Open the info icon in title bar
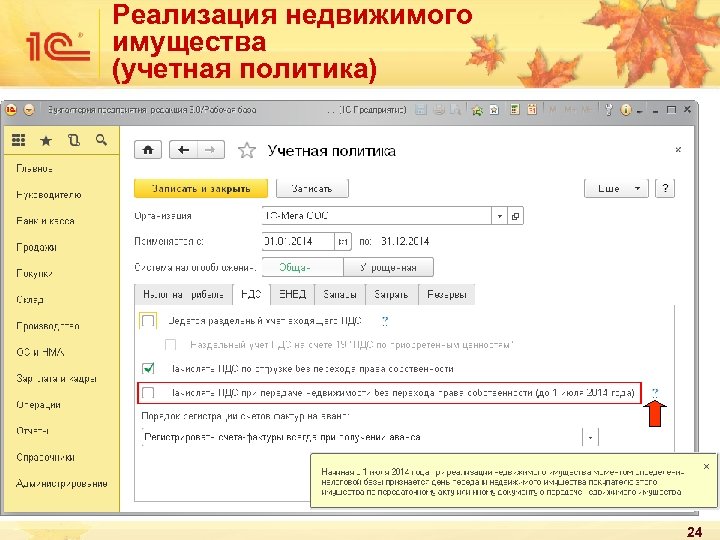Viewport: 720px width, 540px height. [x=625, y=110]
